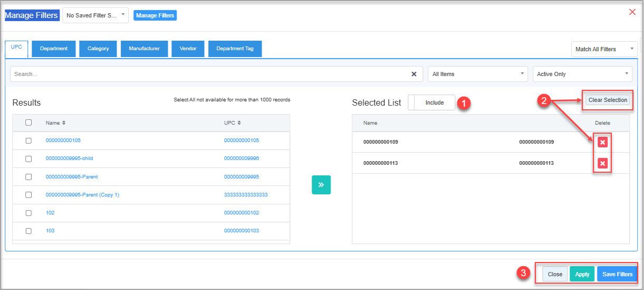Sort results by the Name column arrows

(x=64, y=123)
